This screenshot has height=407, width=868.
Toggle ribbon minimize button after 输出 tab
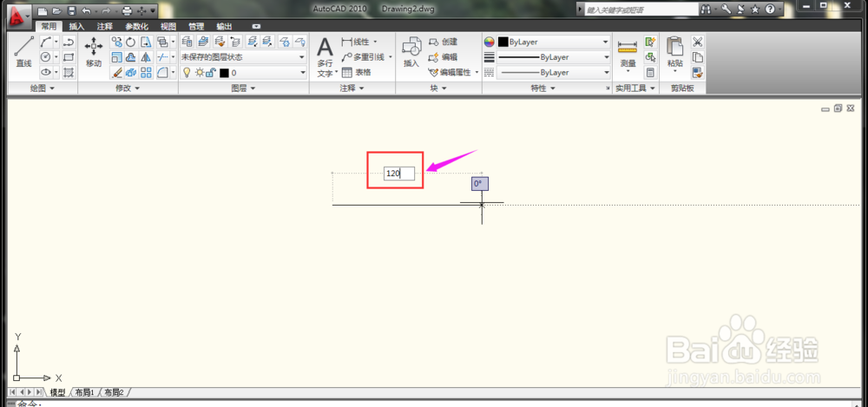pos(256,26)
